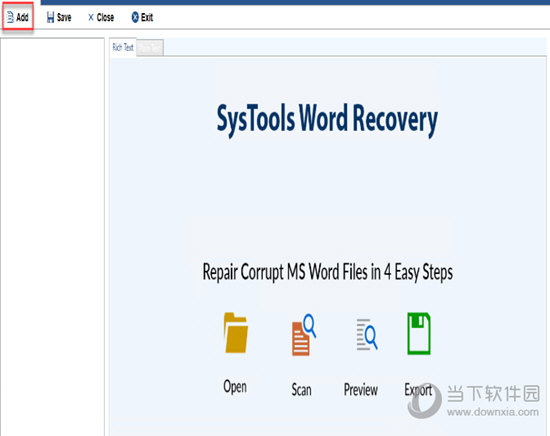Click the Exit label in toolbar
The height and width of the screenshot is (436, 550).
pyautogui.click(x=147, y=17)
